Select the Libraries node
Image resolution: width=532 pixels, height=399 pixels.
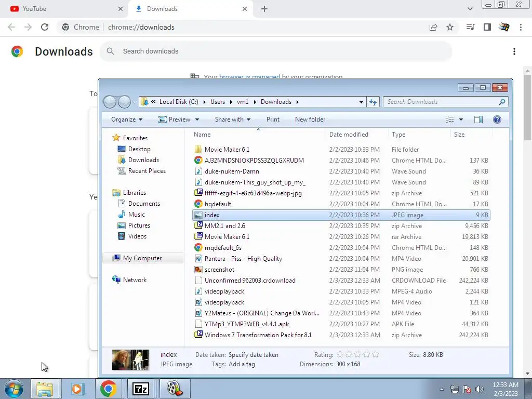pyautogui.click(x=129, y=192)
